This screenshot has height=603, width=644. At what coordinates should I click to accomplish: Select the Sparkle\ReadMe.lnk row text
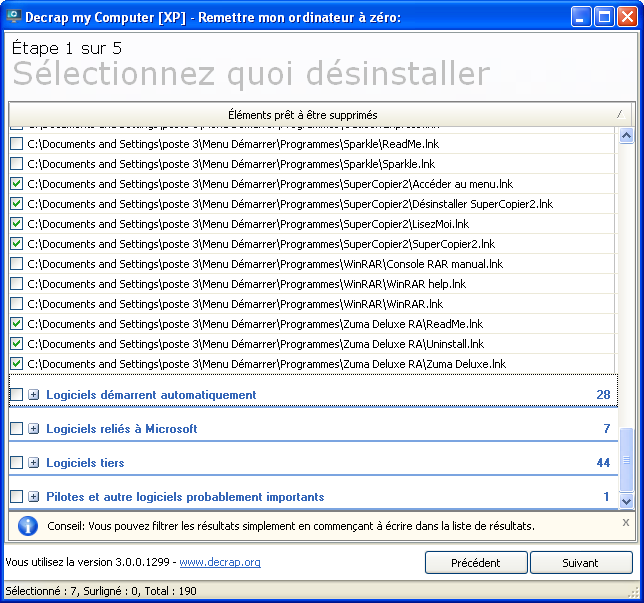coord(233,144)
